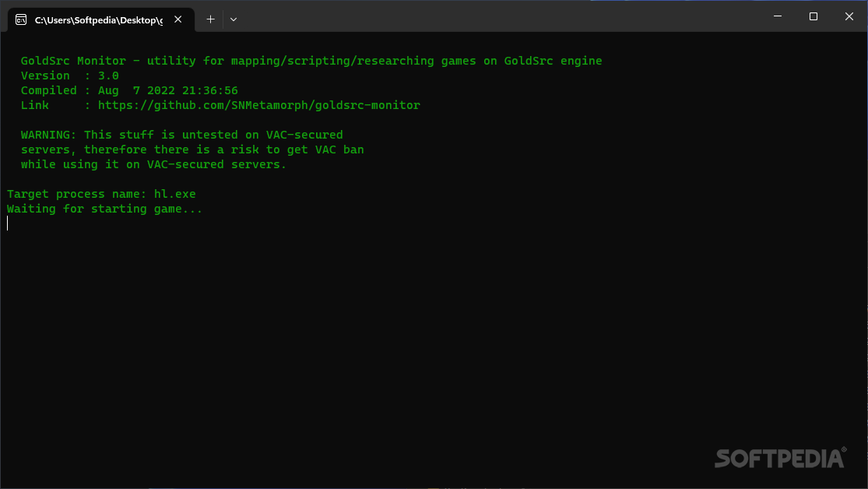Minimize the terminal window
Viewport: 868px width, 489px height.
(x=778, y=16)
